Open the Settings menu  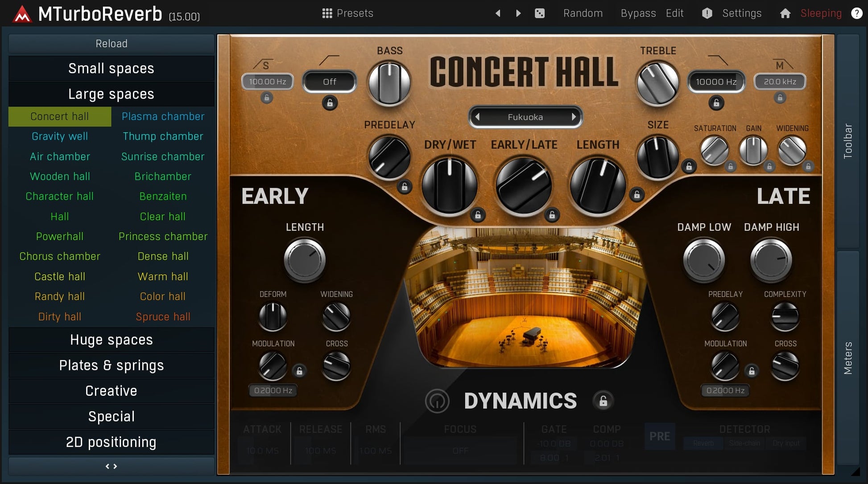coord(741,13)
